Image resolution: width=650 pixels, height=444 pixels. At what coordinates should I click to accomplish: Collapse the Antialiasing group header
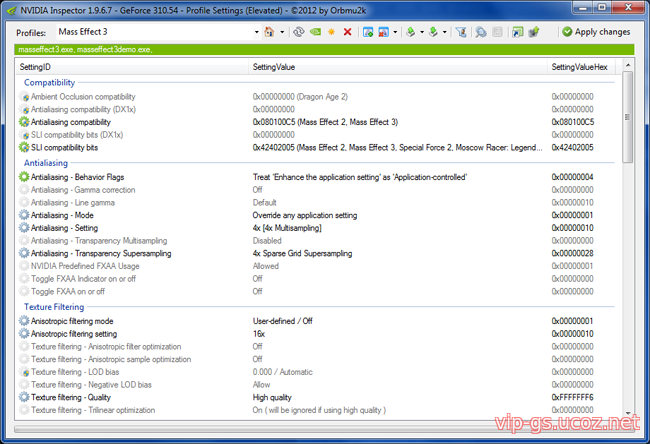[46, 163]
